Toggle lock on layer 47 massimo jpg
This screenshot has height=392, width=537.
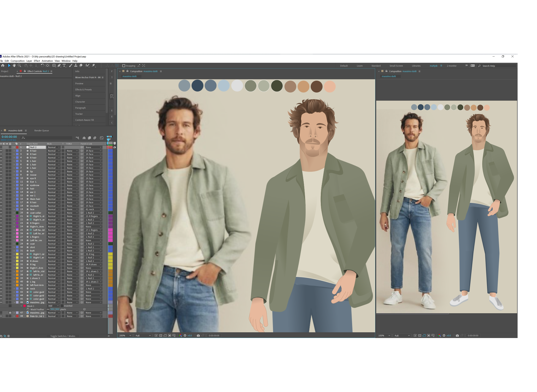(x=10, y=313)
